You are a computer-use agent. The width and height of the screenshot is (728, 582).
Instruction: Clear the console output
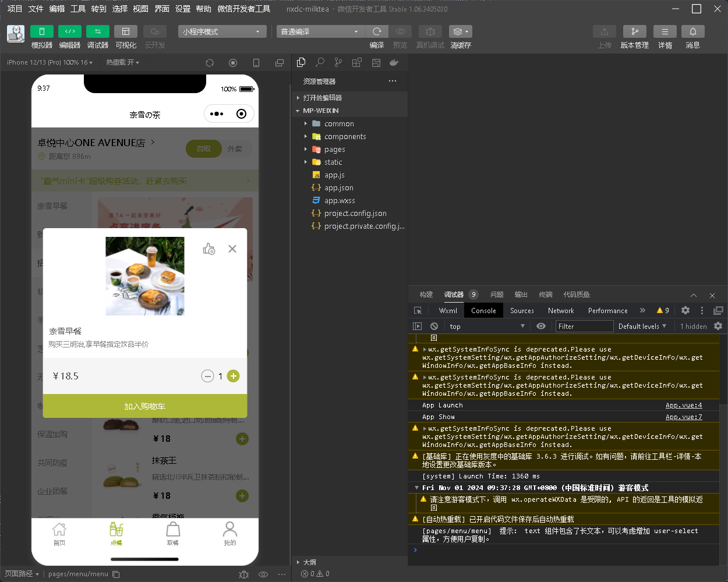point(434,327)
